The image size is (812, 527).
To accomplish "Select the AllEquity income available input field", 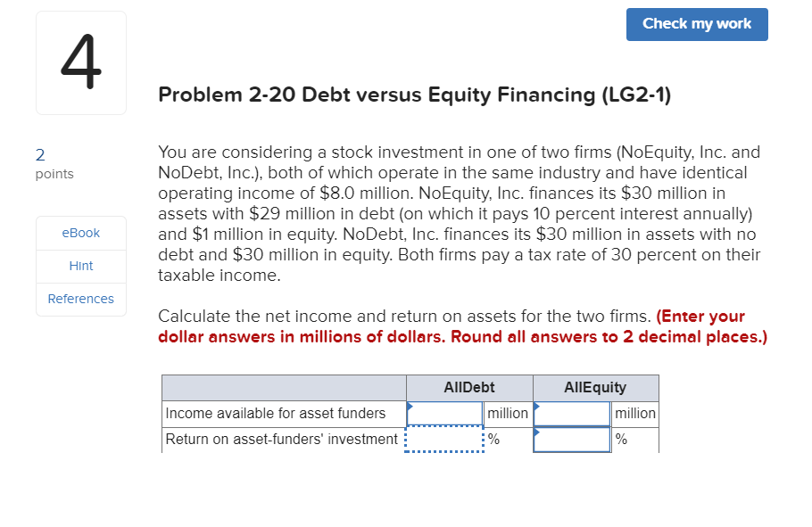I will [571, 413].
